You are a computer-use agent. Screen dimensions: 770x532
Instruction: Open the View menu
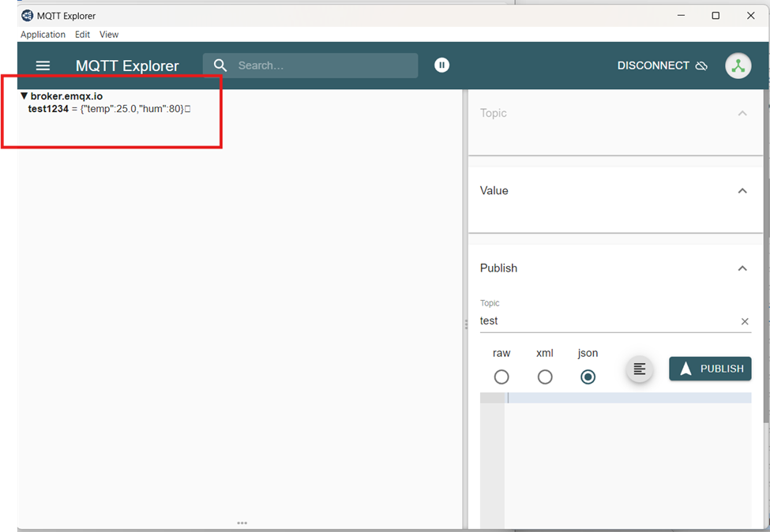pyautogui.click(x=109, y=35)
